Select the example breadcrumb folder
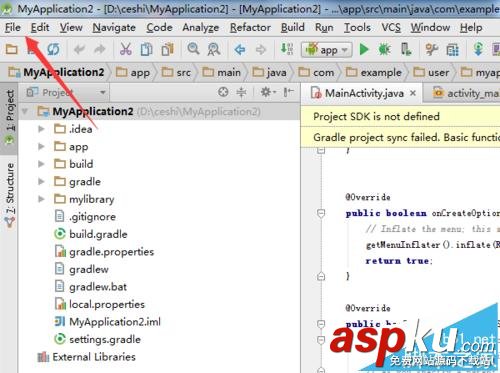Screen dimensions: 500x373 374,72
